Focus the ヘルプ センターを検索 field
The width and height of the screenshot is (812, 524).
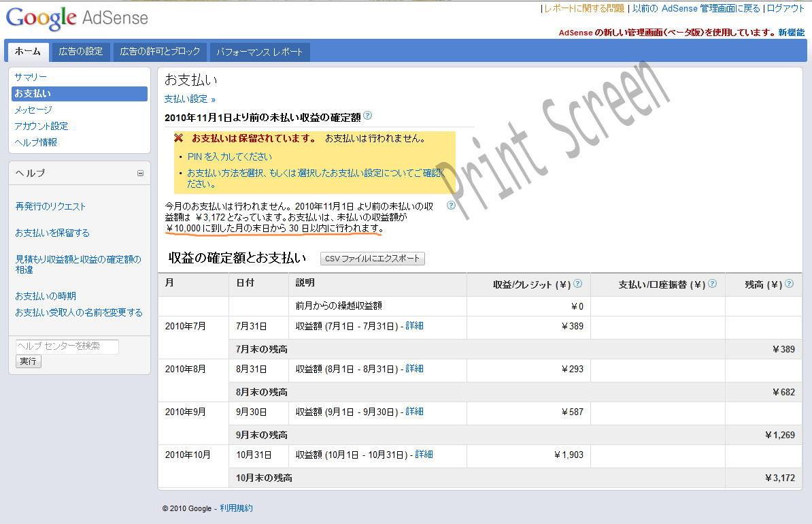point(67,346)
